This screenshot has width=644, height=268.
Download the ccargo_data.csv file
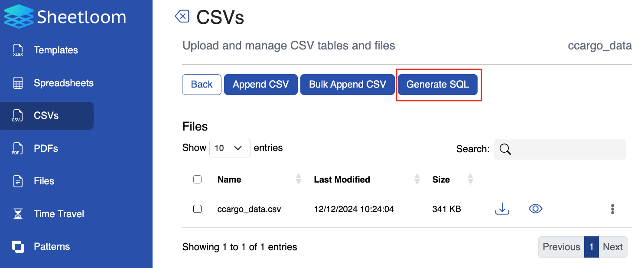pos(502,209)
